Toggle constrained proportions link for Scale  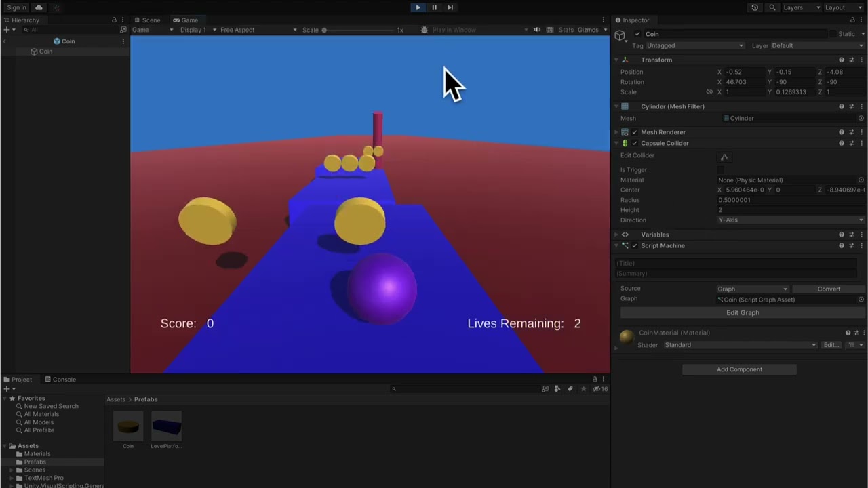coord(709,92)
